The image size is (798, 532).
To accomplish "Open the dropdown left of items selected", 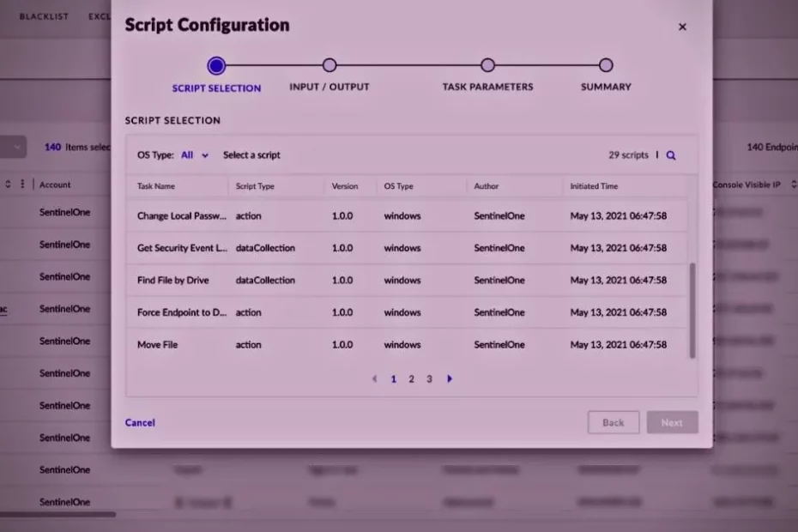I will (x=15, y=147).
